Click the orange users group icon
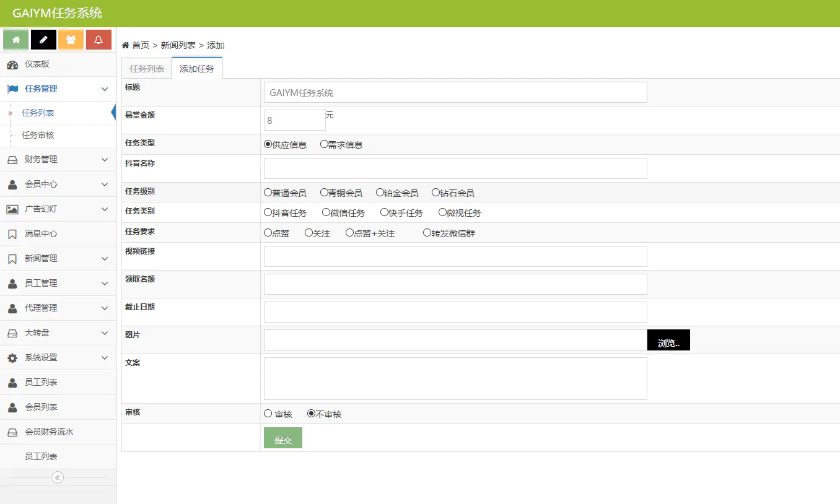This screenshot has height=504, width=840. [x=71, y=40]
